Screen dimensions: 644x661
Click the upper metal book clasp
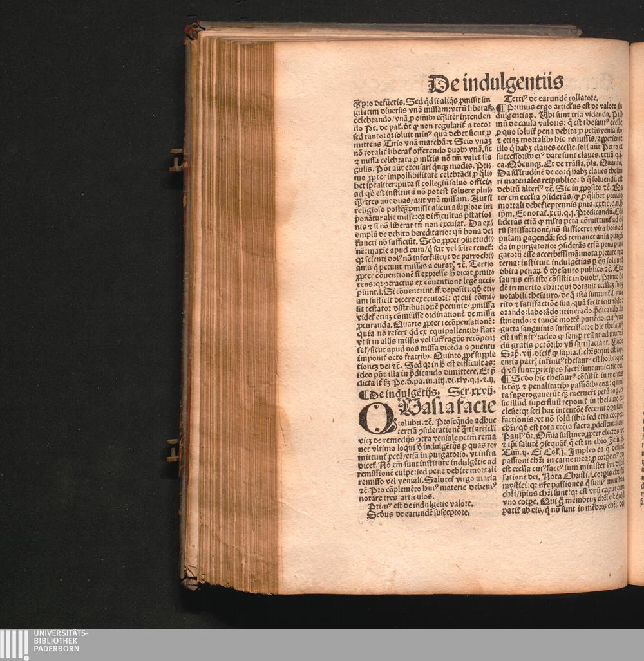pos(176,160)
